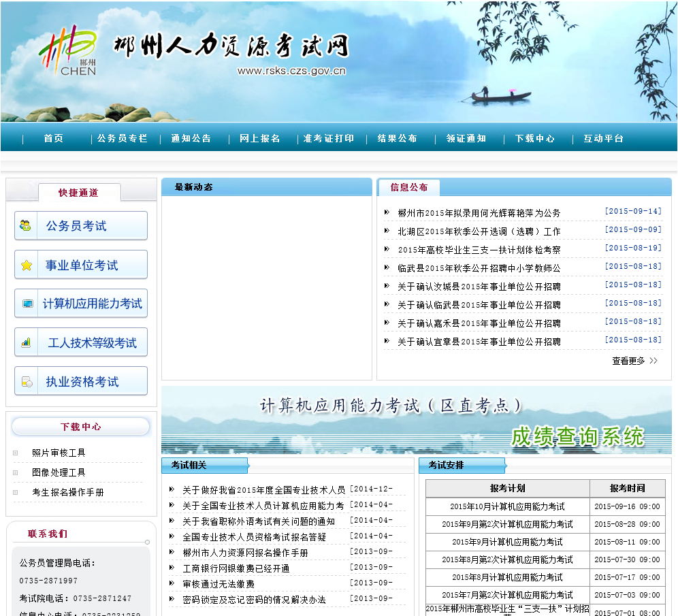The width and height of the screenshot is (678, 616).
Task: Open the 领证通知 navigation item
Action: pos(466,138)
